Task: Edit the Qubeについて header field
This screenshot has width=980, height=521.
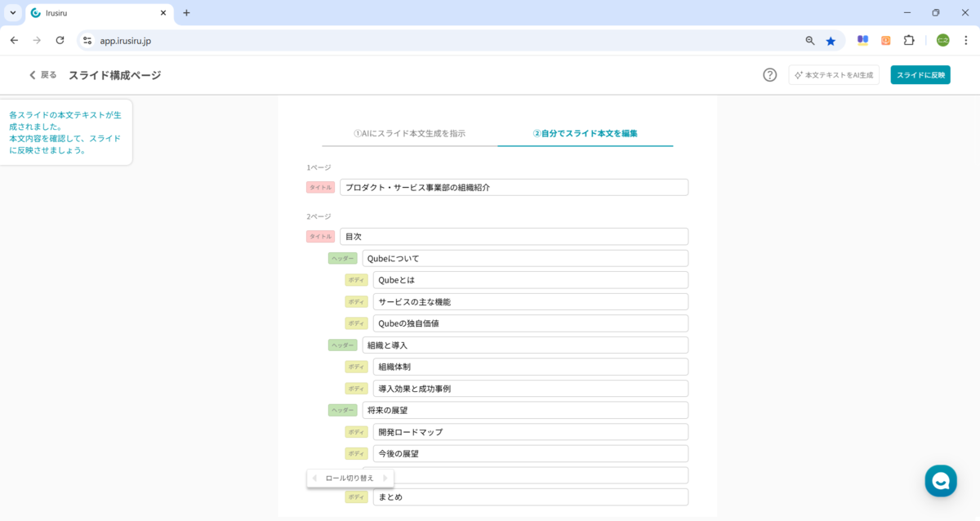Action: [x=525, y=258]
